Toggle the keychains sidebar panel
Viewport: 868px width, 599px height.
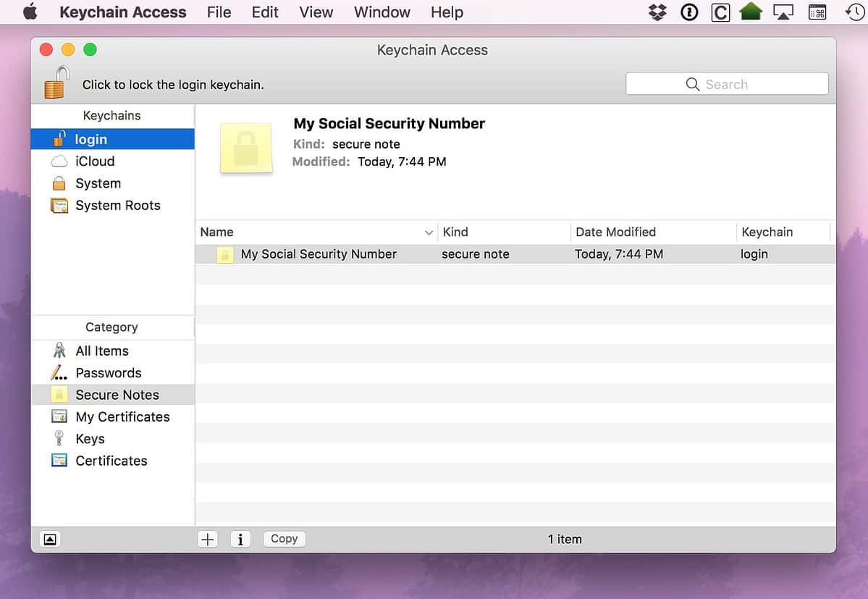tap(49, 539)
